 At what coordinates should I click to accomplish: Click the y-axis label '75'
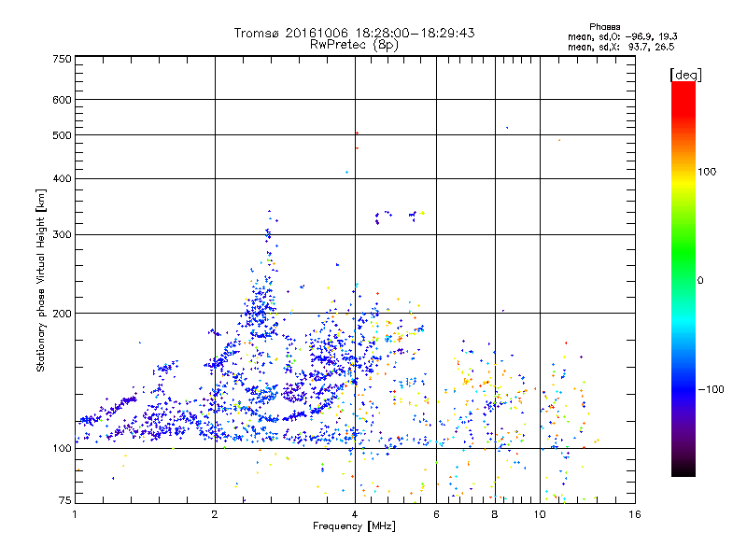click(x=65, y=500)
